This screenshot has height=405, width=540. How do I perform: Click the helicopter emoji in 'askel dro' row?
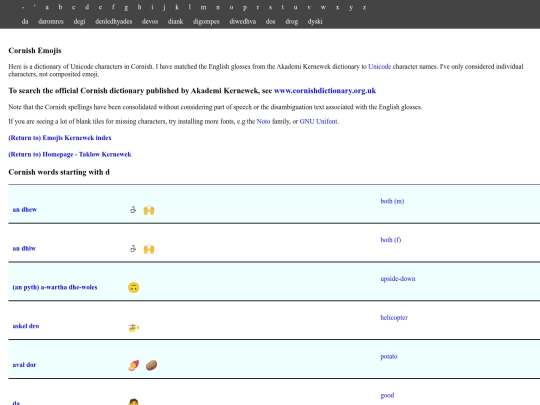134,328
